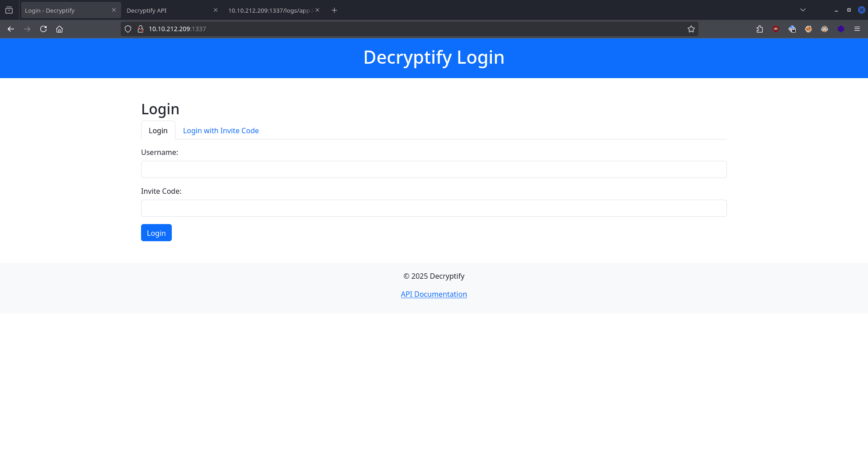Viewport: 868px width, 468px height.
Task: Focus the Invite Code input field
Action: coord(434,208)
